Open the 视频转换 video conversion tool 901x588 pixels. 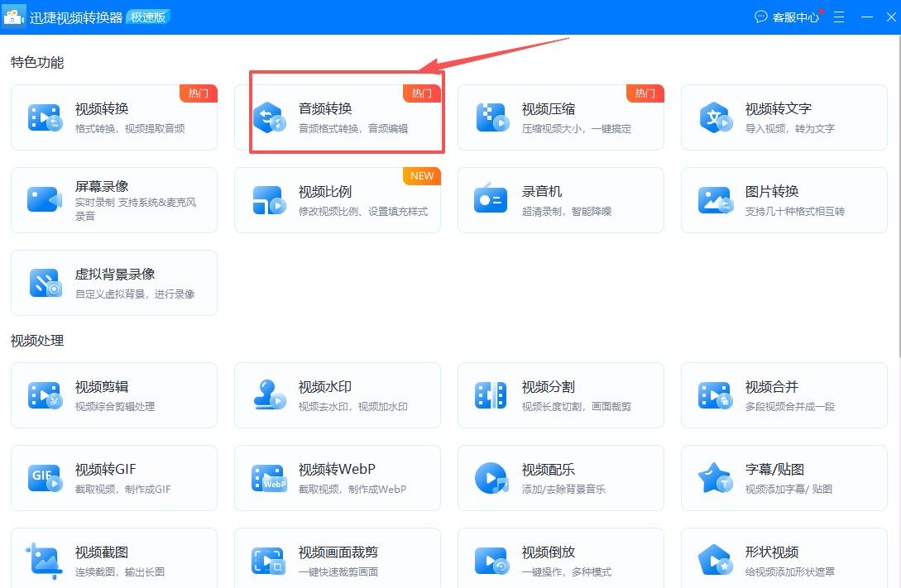[114, 117]
